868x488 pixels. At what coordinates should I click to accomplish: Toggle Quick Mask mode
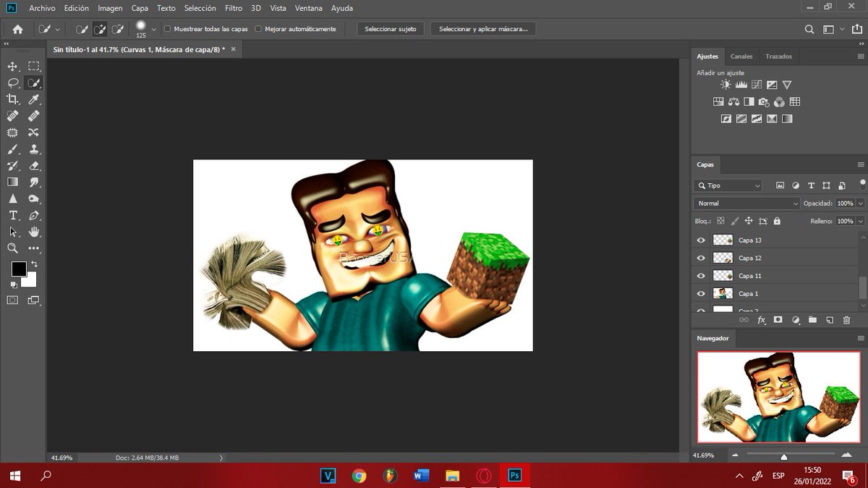pyautogui.click(x=12, y=299)
